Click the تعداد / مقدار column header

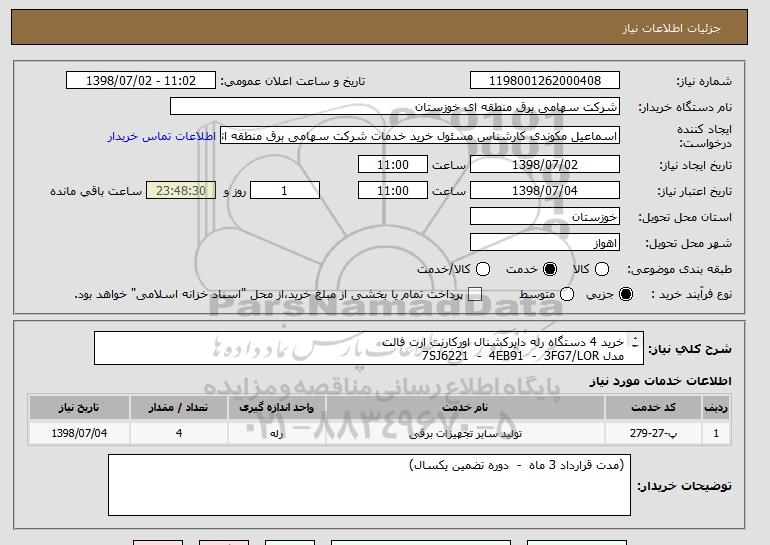click(x=179, y=408)
